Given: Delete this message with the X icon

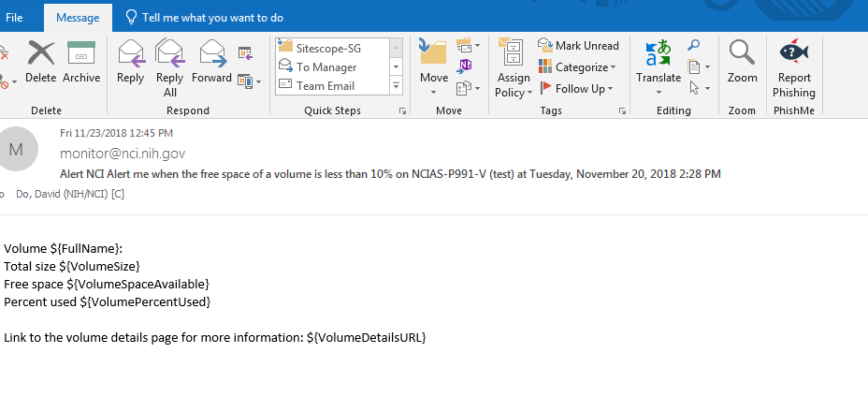Looking at the screenshot, I should (40, 62).
